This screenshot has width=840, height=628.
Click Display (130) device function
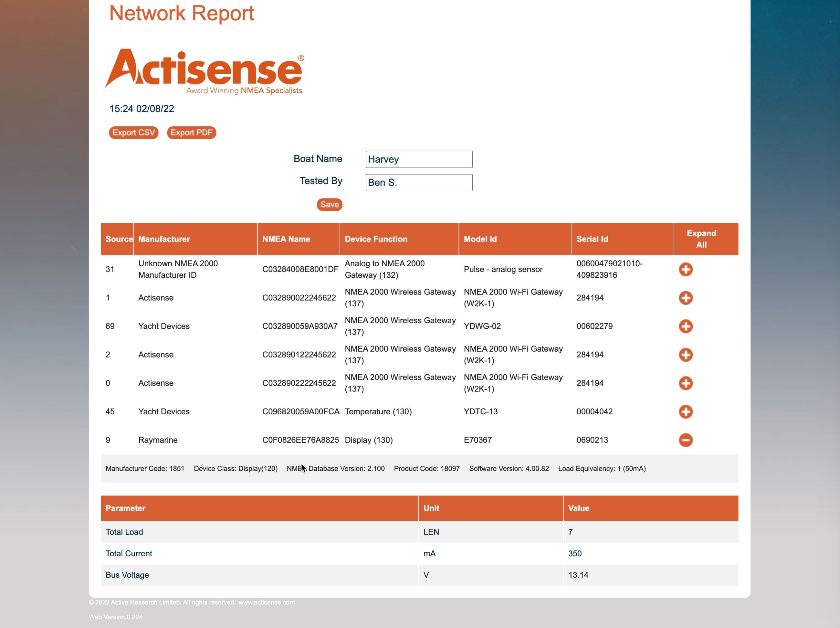[x=368, y=440]
